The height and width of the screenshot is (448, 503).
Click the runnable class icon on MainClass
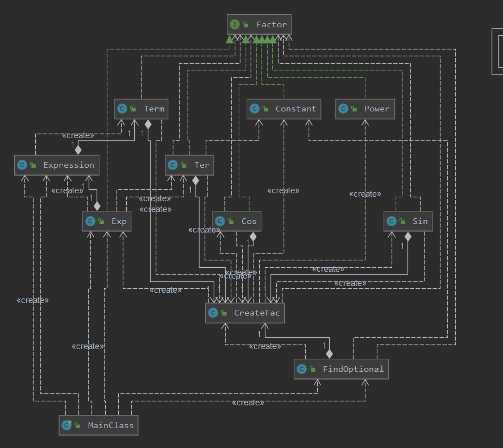[66, 425]
